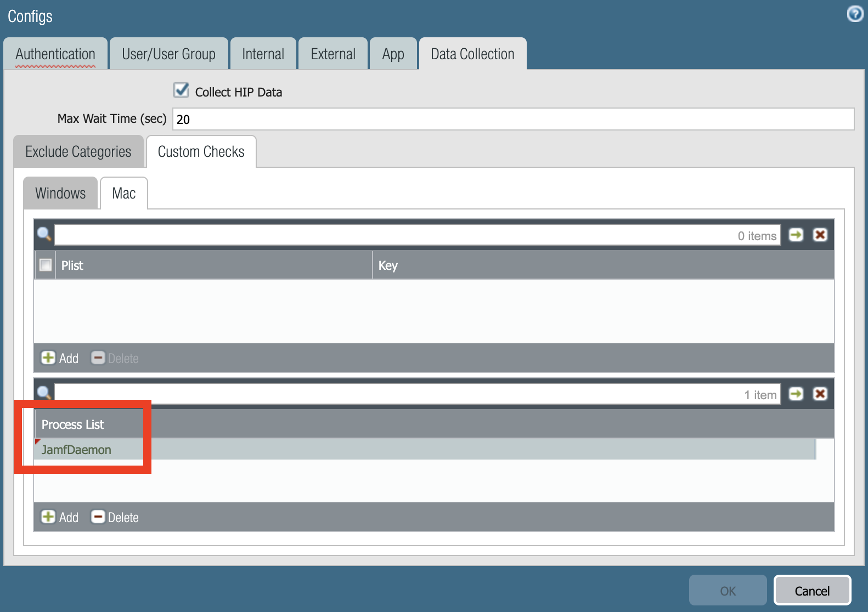This screenshot has width=868, height=612.
Task: Open the Internal tab
Action: (x=263, y=54)
